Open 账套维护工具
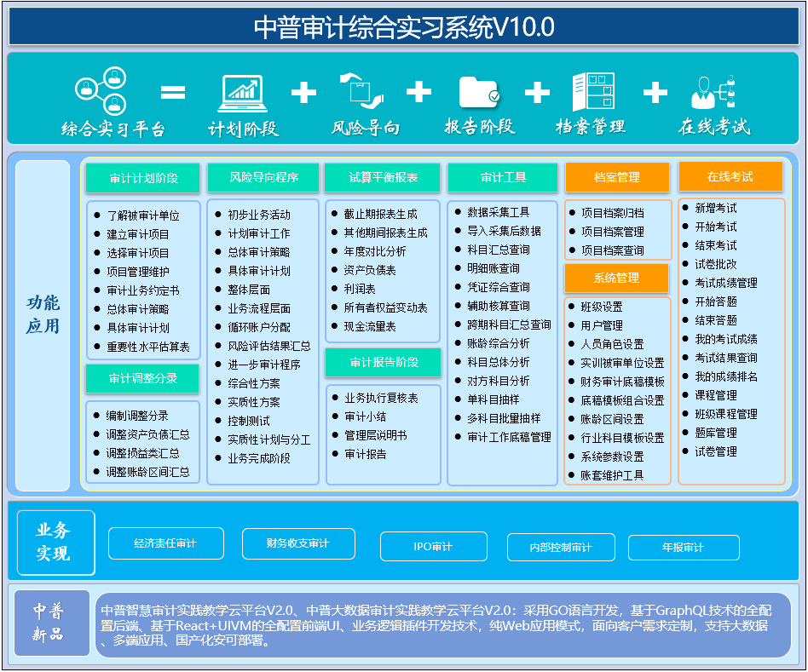This screenshot has width=808, height=672. point(612,475)
